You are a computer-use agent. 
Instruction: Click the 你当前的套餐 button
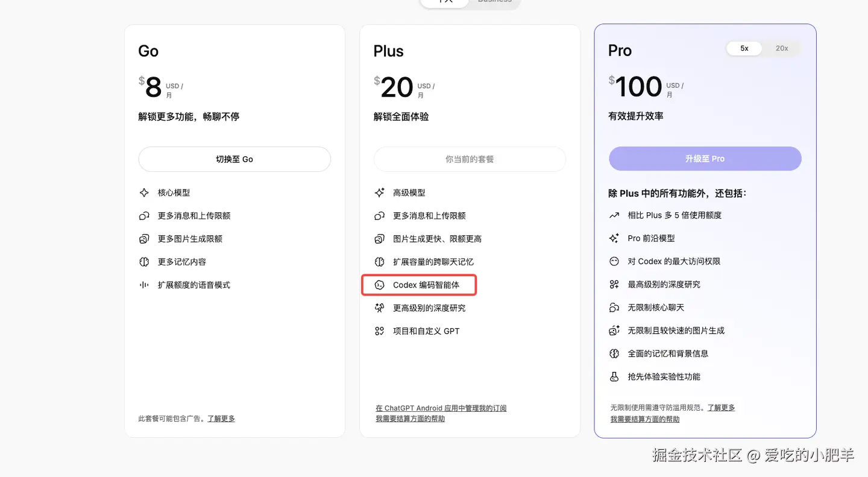coord(470,159)
